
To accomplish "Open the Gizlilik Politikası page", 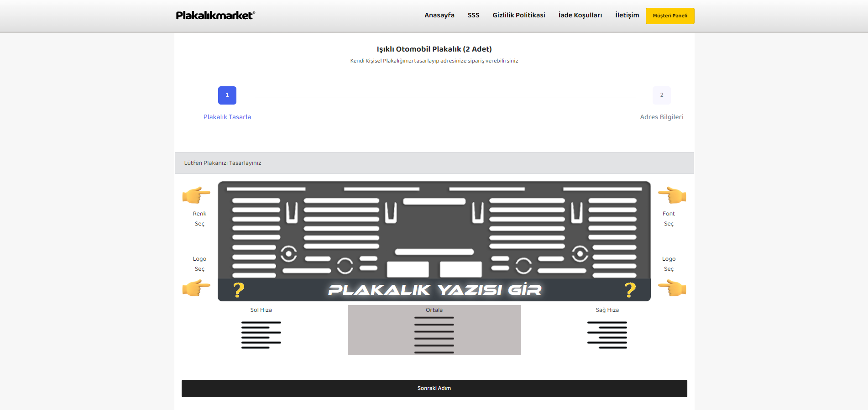I will click(518, 16).
